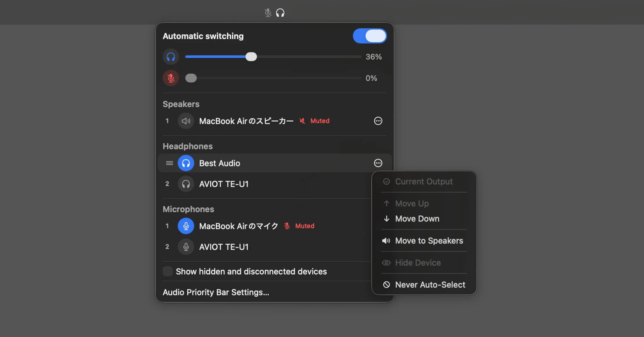Click the 0% input volume value

(x=371, y=78)
